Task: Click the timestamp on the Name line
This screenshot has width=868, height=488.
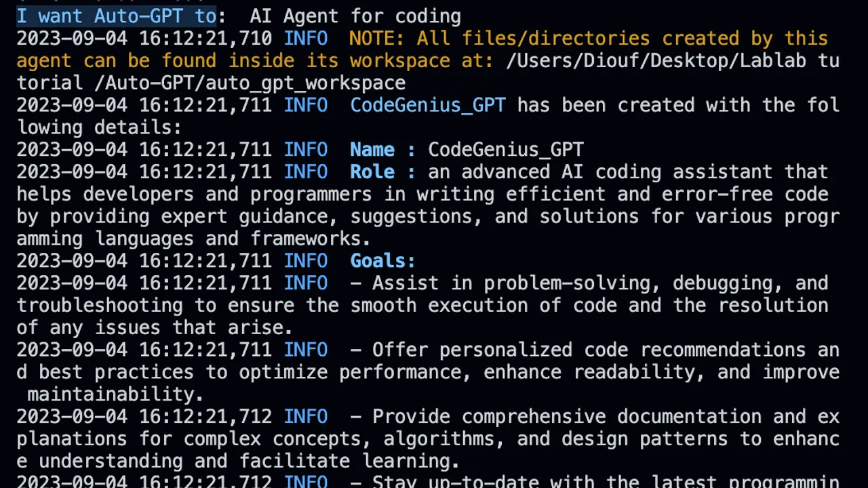Action: [144, 150]
